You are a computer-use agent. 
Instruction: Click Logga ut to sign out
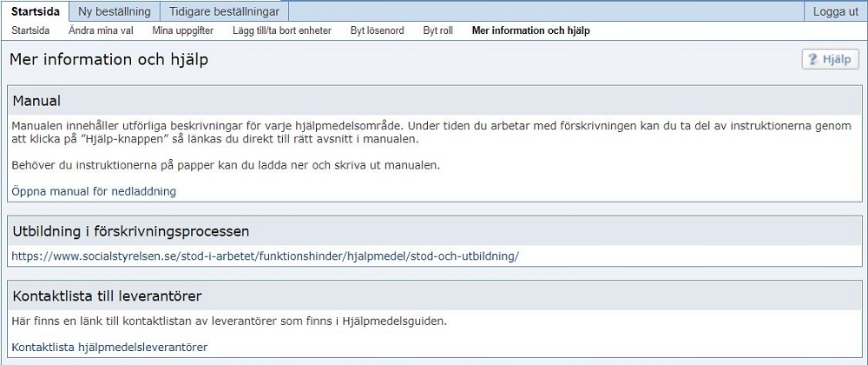click(835, 11)
